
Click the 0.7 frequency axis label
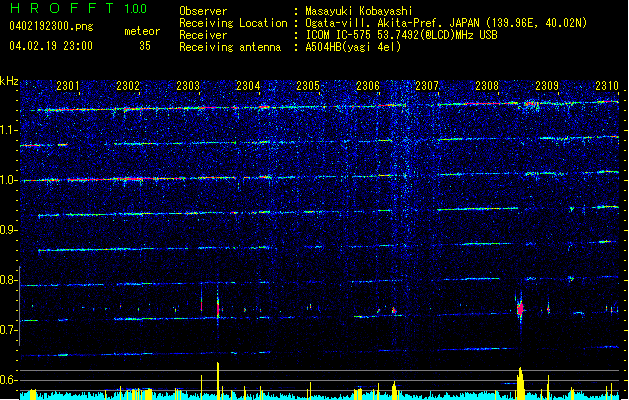tap(8, 330)
